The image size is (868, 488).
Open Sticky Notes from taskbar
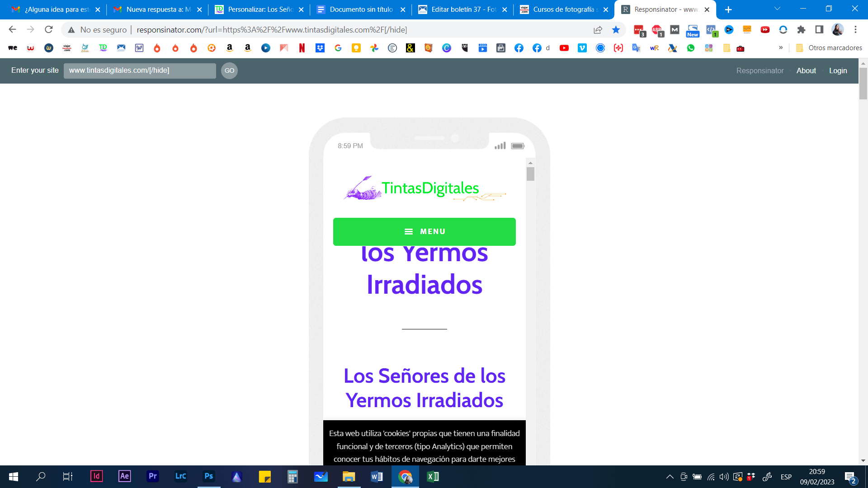coord(264,476)
